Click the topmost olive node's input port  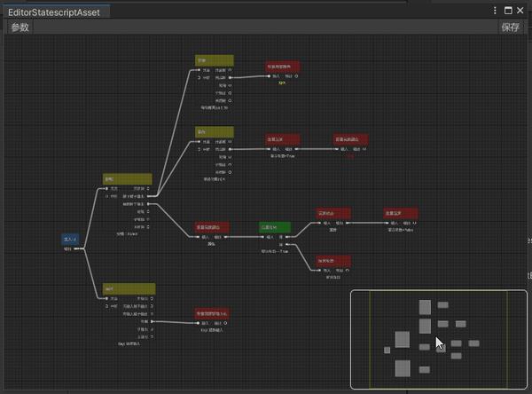coord(199,70)
